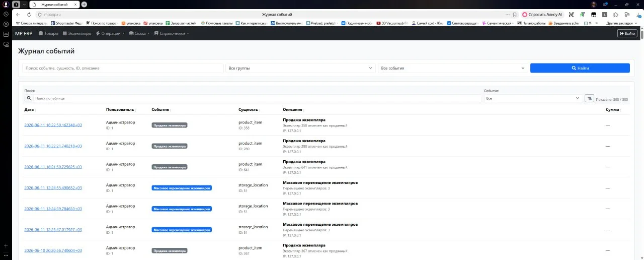Open the 'Все события' dropdown
Screen dimensions: 644x260
tap(453, 68)
